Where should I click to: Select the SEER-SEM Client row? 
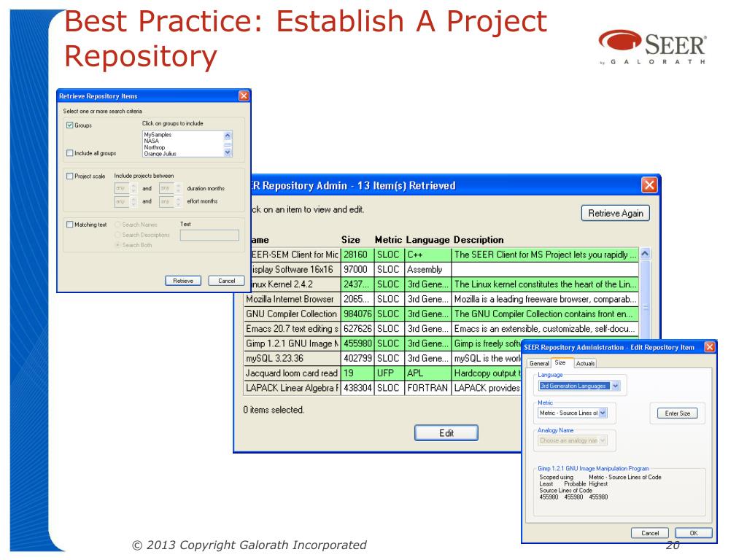445,254
